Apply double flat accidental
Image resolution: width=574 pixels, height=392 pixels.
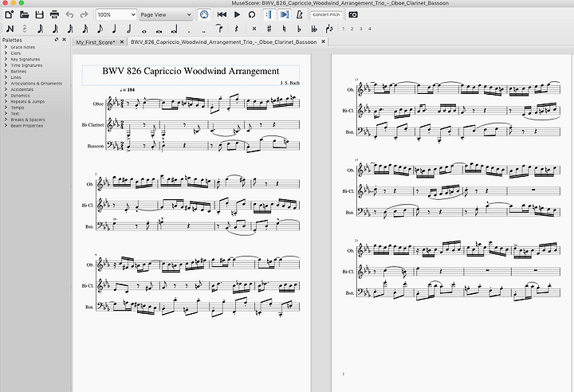click(x=314, y=29)
